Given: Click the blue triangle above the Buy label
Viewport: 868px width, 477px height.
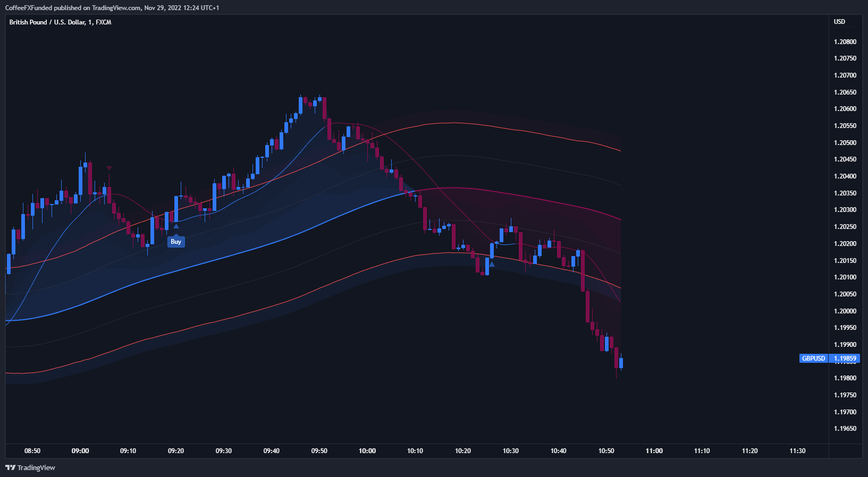Looking at the screenshot, I should pyautogui.click(x=176, y=227).
